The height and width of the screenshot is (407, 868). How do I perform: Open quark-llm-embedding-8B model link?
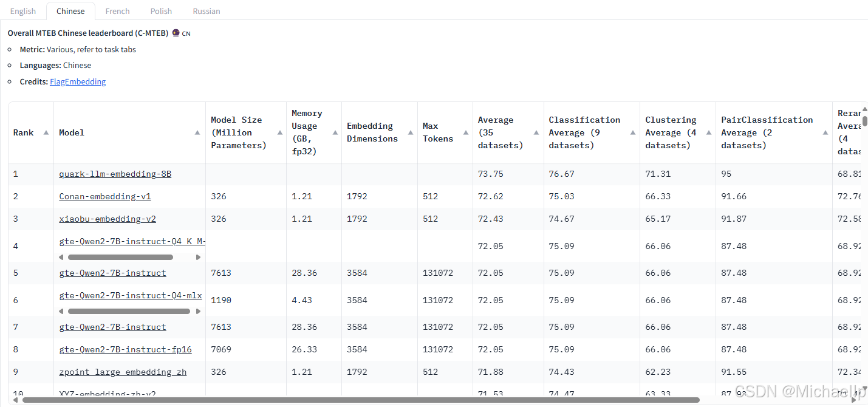pos(115,174)
